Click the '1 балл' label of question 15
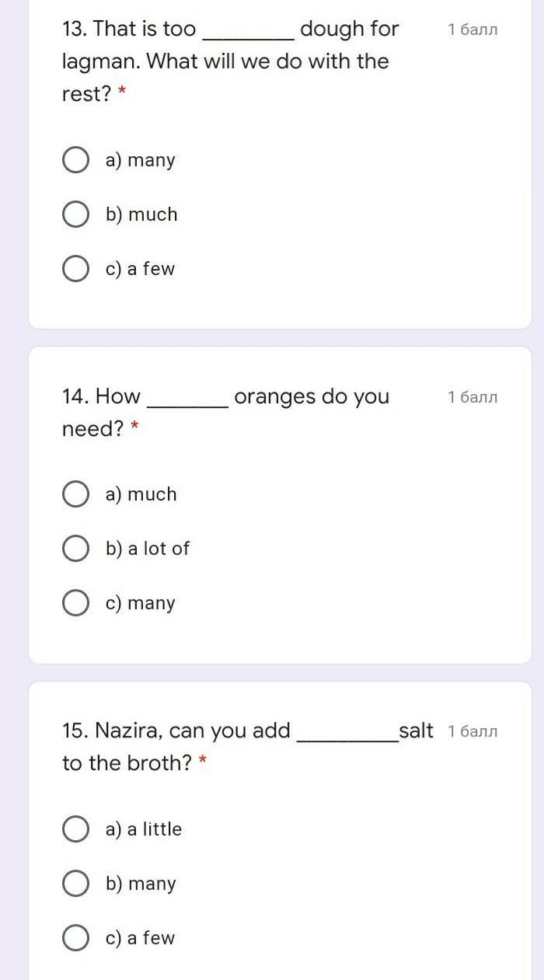Image resolution: width=544 pixels, height=980 pixels. (473, 731)
